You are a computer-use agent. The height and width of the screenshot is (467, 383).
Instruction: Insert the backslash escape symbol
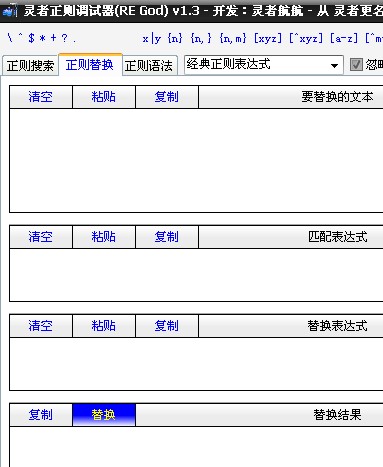[10, 38]
